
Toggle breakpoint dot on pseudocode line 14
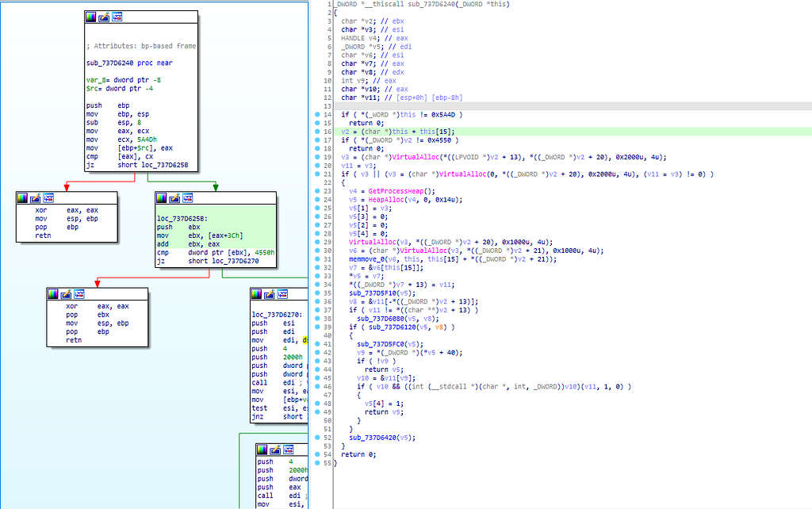point(317,114)
